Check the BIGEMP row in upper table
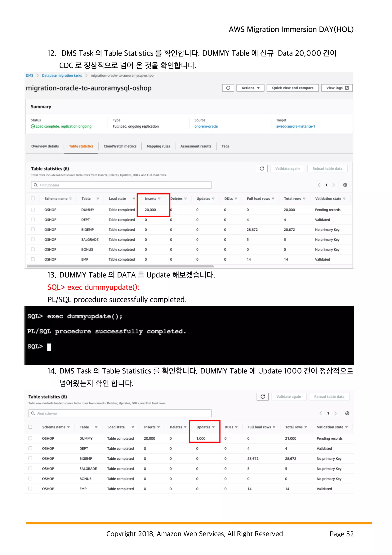This screenshot has width=392, height=555. [33, 229]
